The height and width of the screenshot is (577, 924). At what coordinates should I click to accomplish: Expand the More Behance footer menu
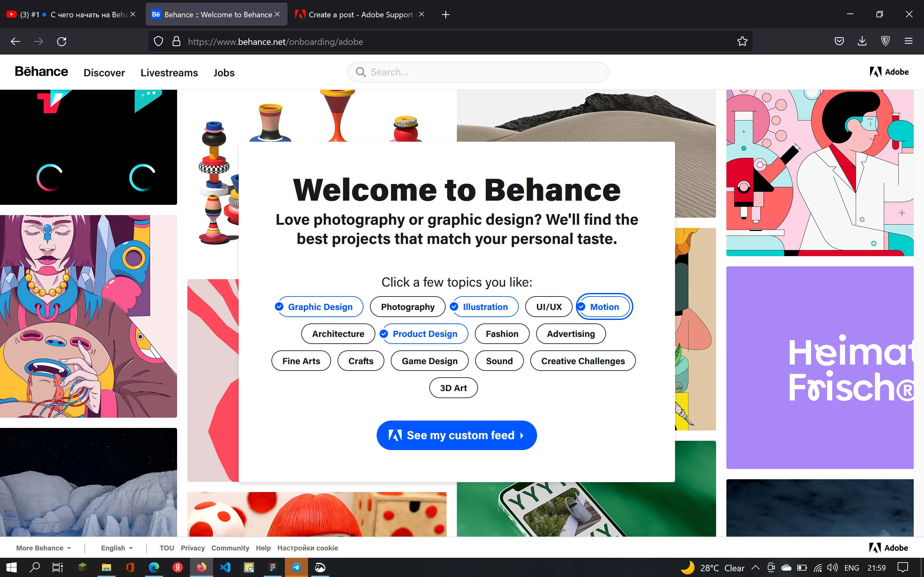click(43, 548)
